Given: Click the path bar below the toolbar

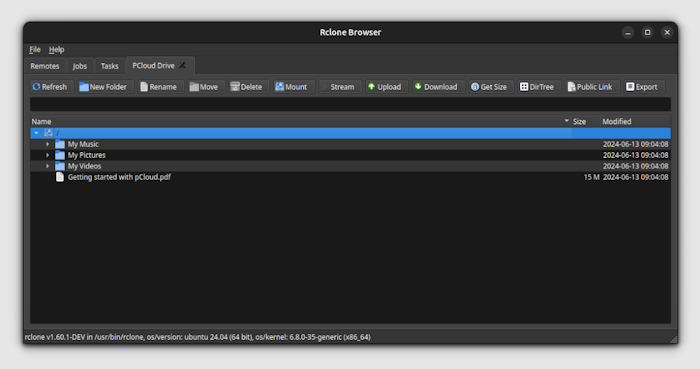Looking at the screenshot, I should click(x=350, y=104).
